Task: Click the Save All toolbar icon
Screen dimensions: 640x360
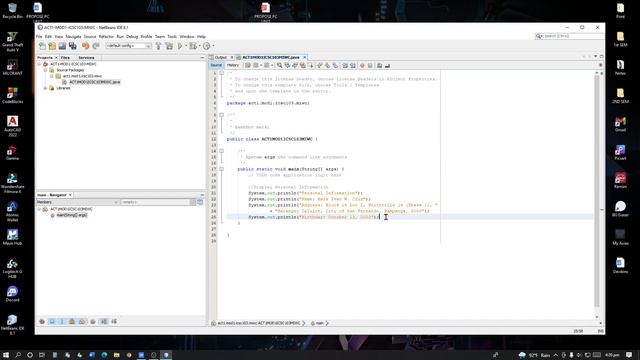Action: click(73, 46)
